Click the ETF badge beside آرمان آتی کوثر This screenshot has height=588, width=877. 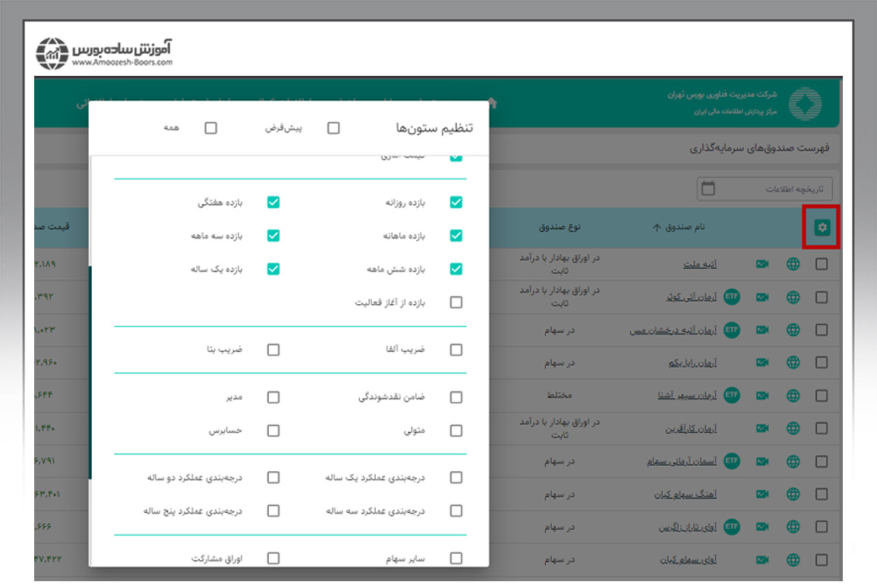coord(731,297)
